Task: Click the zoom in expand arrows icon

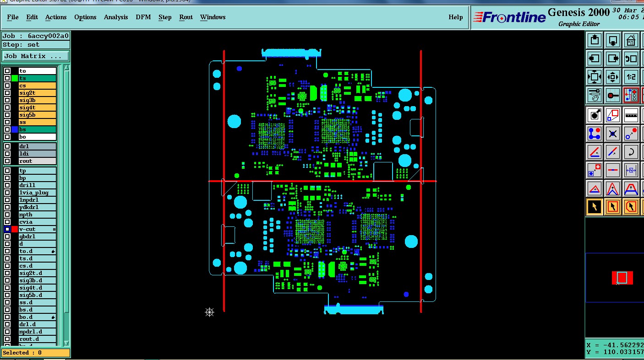Action: point(595,77)
